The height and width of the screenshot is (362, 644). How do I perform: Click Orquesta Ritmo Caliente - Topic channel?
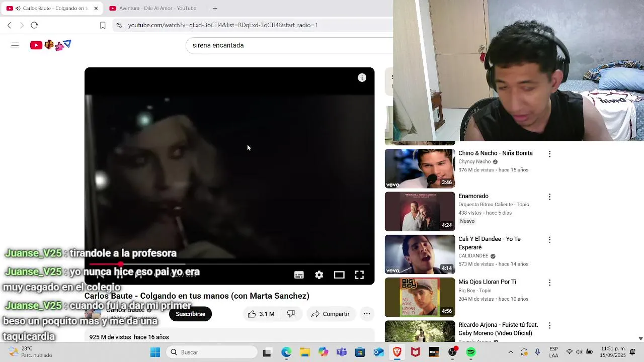pyautogui.click(x=494, y=205)
